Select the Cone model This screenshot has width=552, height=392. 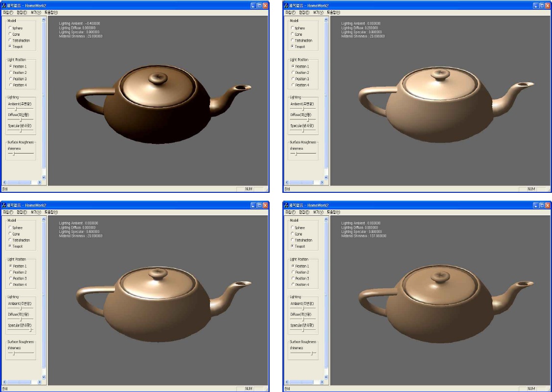point(9,34)
